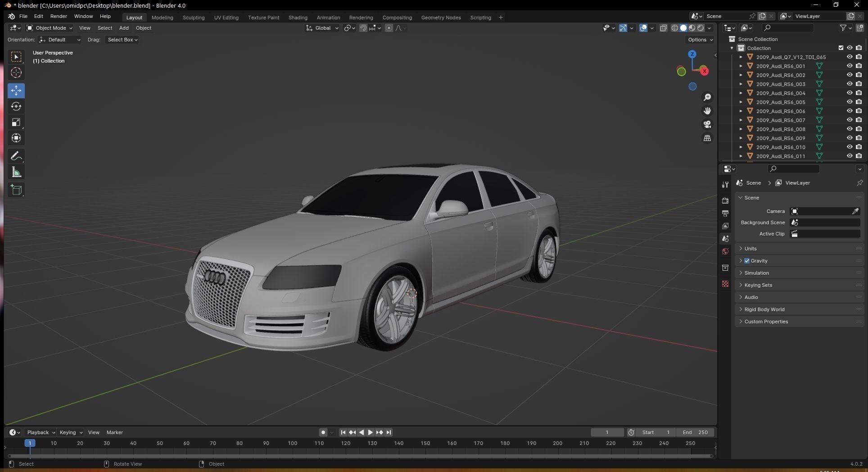The width and height of the screenshot is (868, 472).
Task: Open the Tool properties tab
Action: (x=725, y=185)
